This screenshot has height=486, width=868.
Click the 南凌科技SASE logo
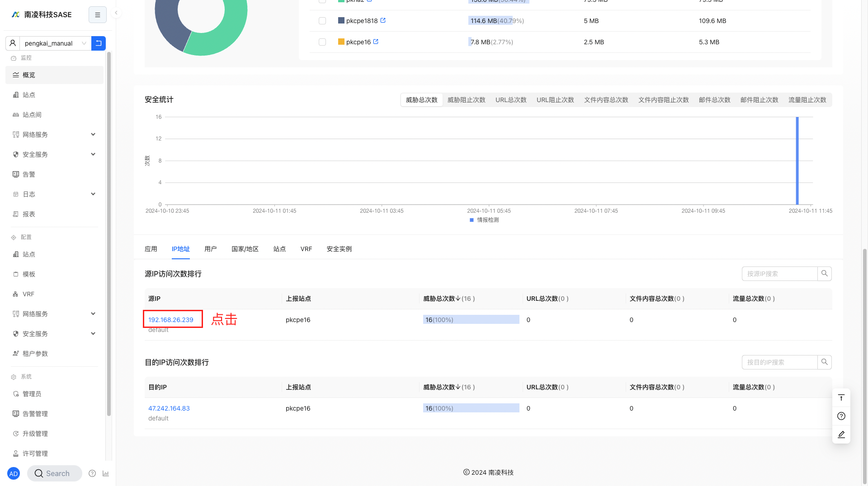(42, 14)
